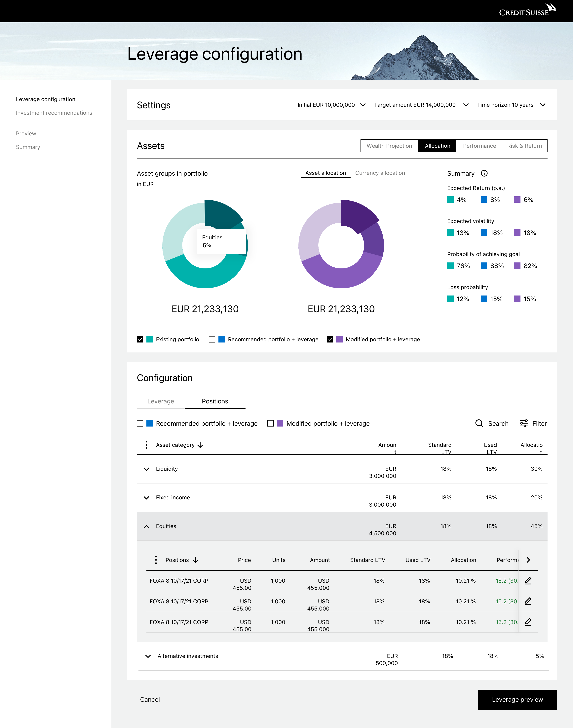
Task: Collapse the Equities row
Action: tap(146, 526)
